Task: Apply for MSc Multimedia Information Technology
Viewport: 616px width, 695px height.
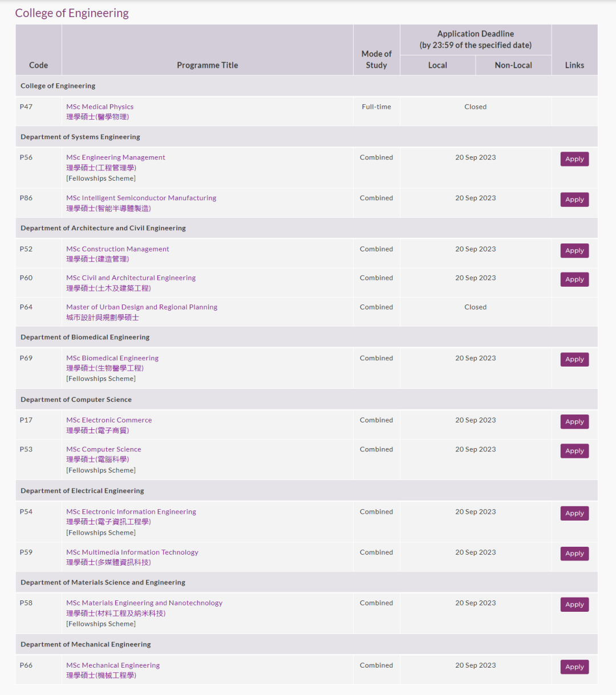Action: coord(574,554)
